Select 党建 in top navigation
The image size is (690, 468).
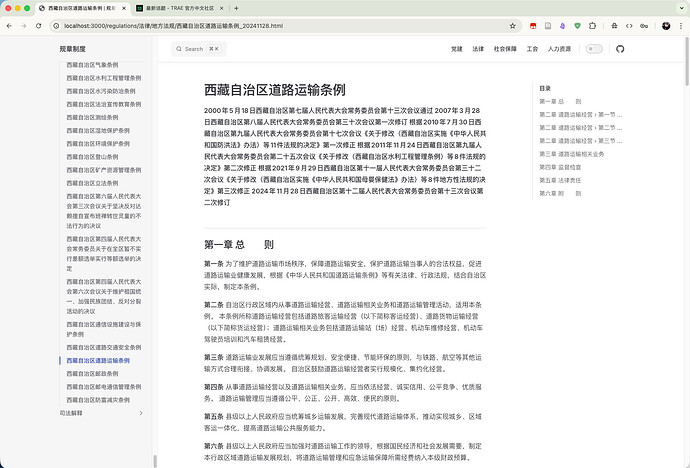click(x=456, y=48)
